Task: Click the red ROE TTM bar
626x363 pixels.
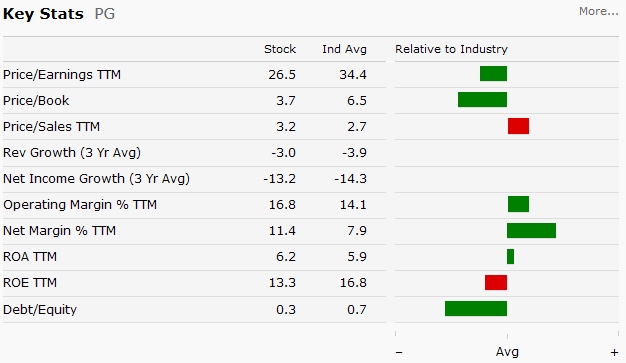Action: [496, 282]
